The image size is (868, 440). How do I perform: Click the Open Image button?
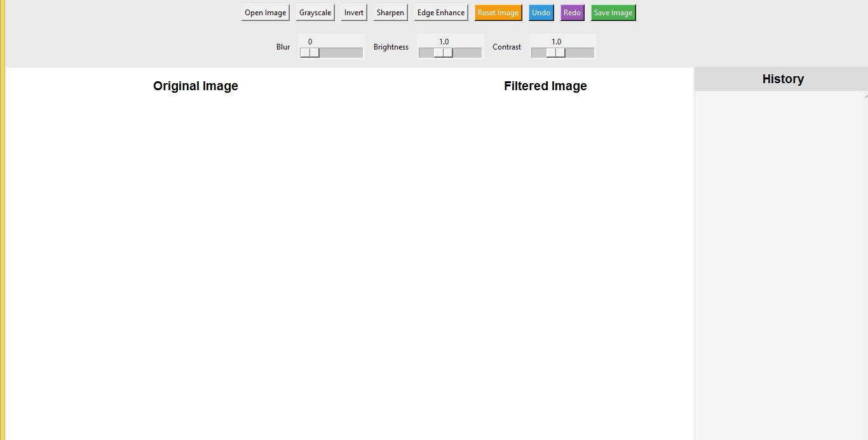[x=266, y=13]
